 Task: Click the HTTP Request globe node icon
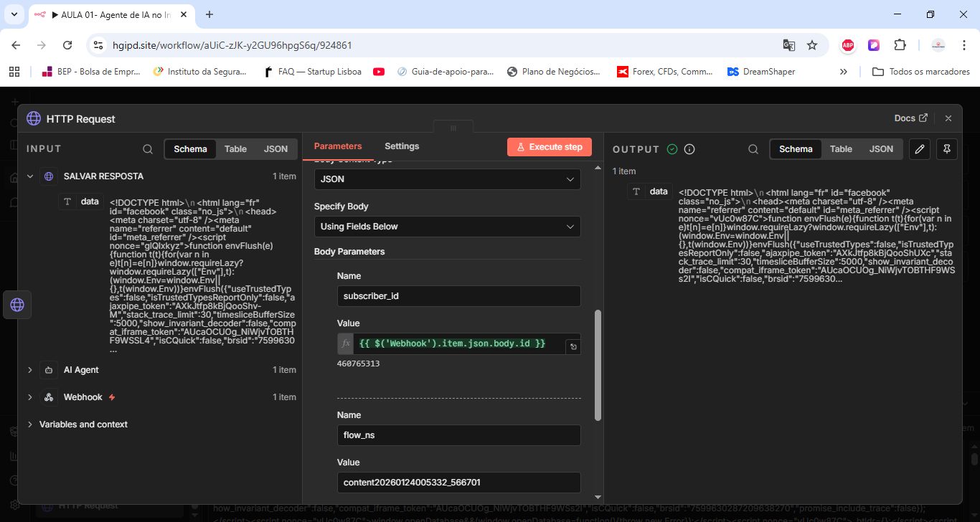point(17,305)
